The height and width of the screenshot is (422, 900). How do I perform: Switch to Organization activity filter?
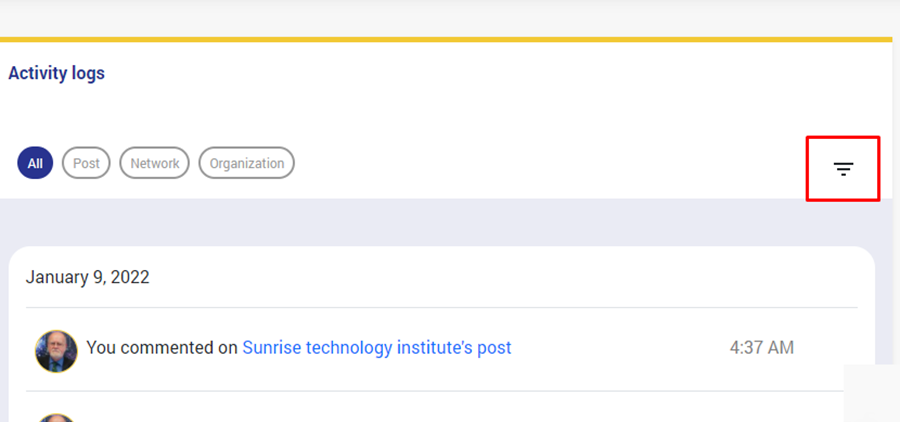point(246,163)
